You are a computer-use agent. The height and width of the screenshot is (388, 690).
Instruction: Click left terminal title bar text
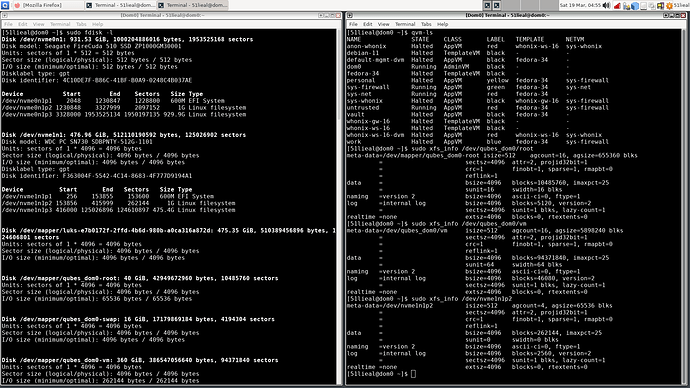163,15
